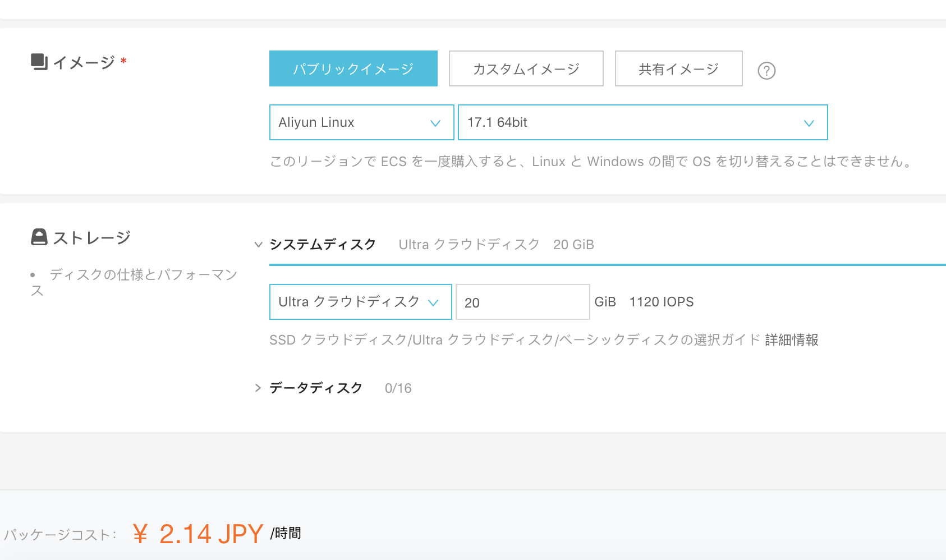Click the ¥ 2.14 JPY price
The height and width of the screenshot is (560, 946).
tap(198, 534)
